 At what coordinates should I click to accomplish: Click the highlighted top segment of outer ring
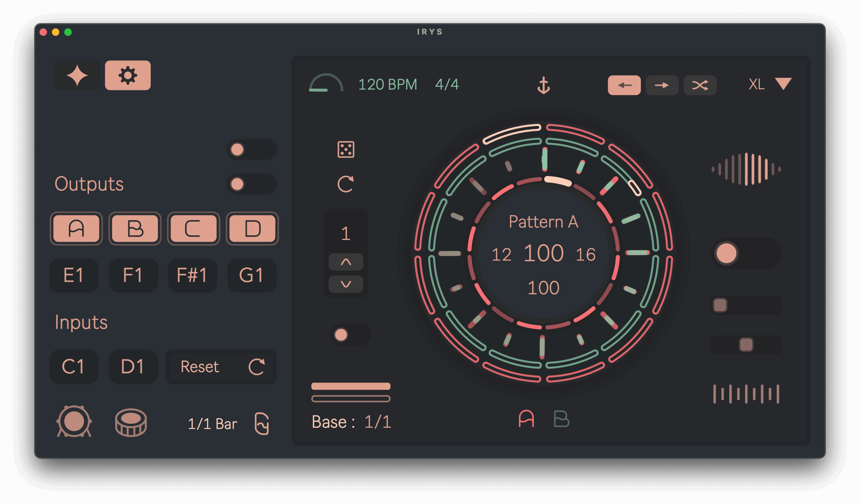coord(512,134)
